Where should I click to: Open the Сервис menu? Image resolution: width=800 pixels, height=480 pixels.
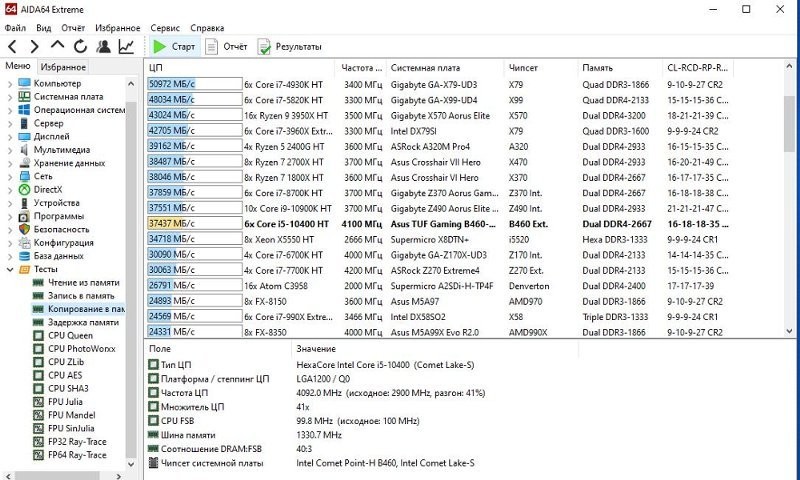[x=165, y=28]
